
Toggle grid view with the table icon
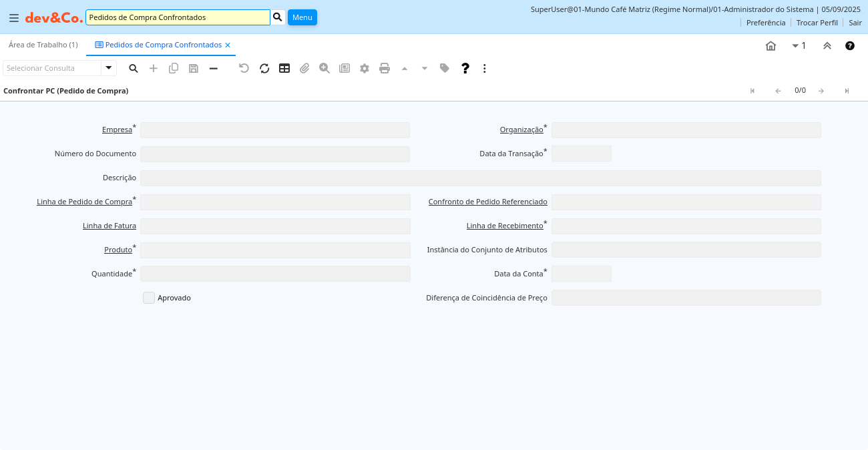pos(284,68)
